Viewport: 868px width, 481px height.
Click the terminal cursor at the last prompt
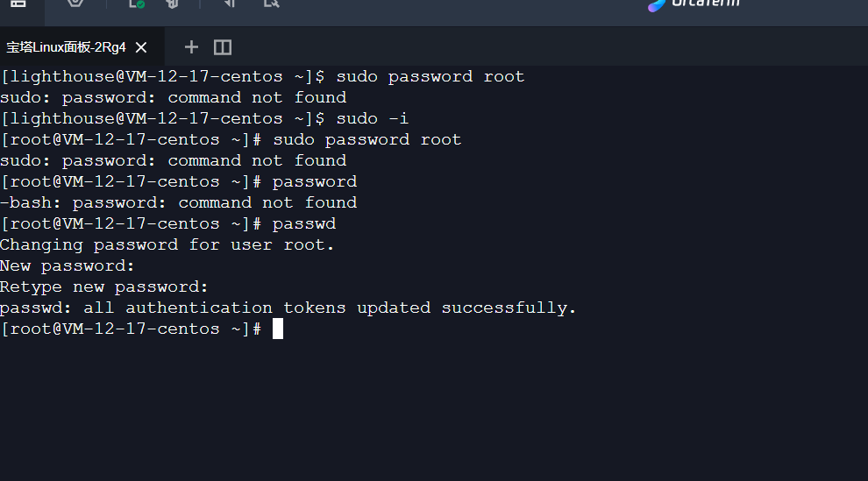tap(278, 329)
